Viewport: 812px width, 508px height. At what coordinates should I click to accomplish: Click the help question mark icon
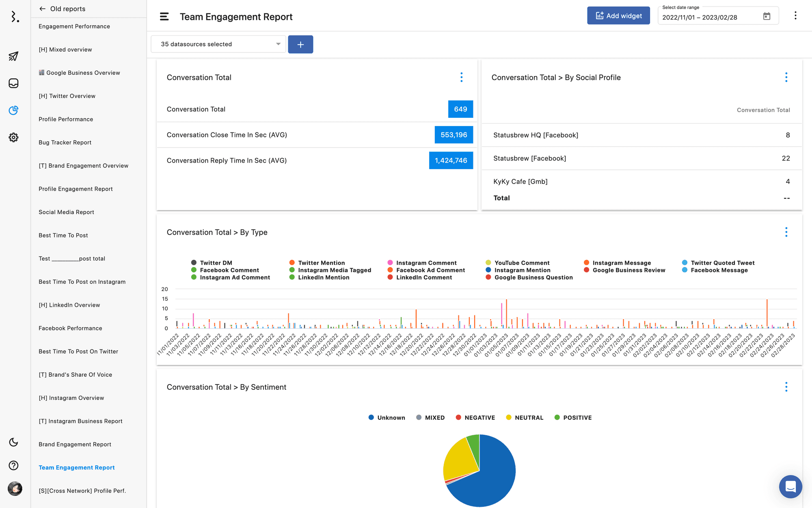coord(13,465)
